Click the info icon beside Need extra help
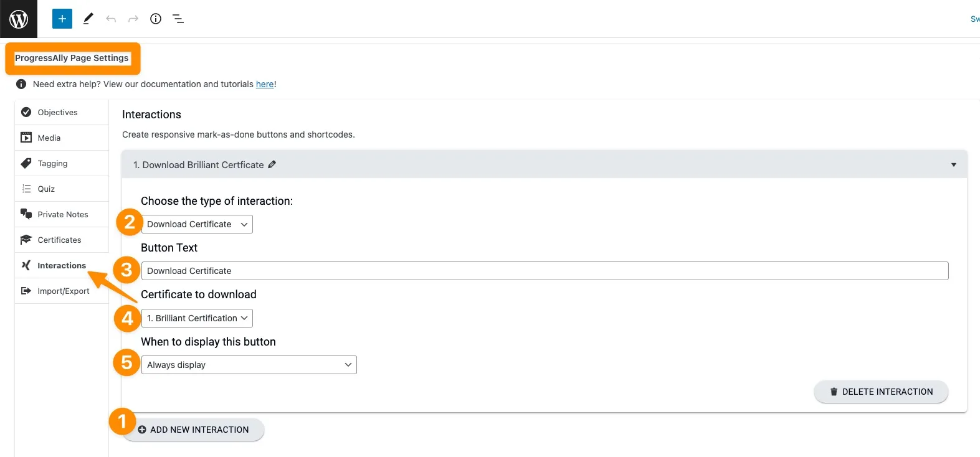 point(21,84)
